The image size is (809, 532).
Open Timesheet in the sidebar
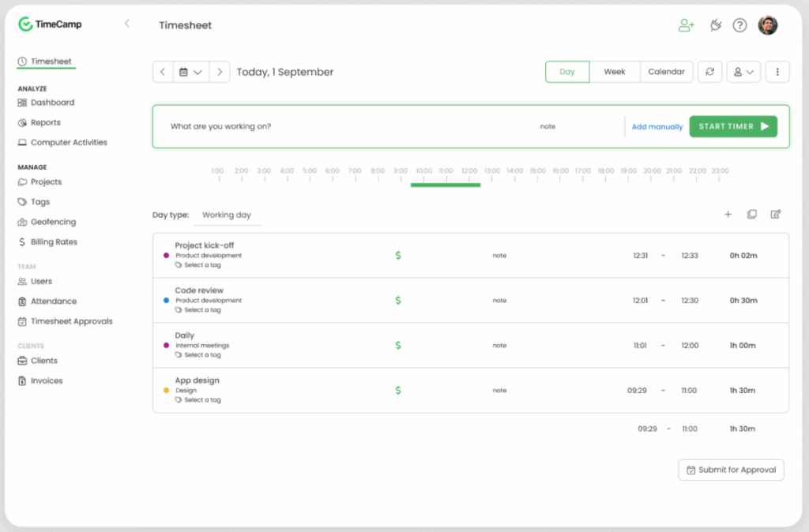point(45,62)
